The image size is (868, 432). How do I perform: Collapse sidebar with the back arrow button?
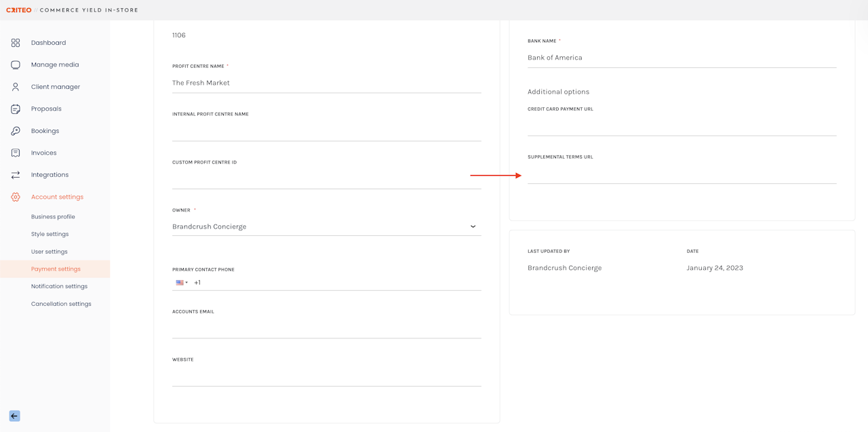click(x=14, y=416)
